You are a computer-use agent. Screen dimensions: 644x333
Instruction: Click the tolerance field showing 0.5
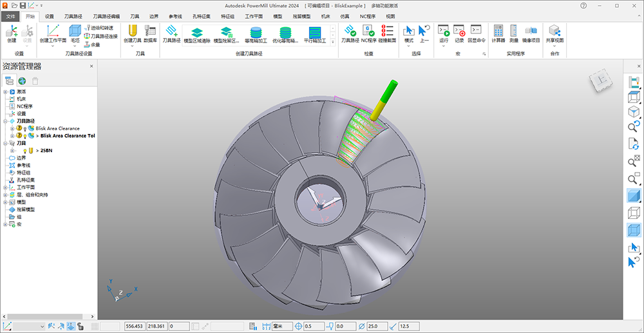(314, 327)
